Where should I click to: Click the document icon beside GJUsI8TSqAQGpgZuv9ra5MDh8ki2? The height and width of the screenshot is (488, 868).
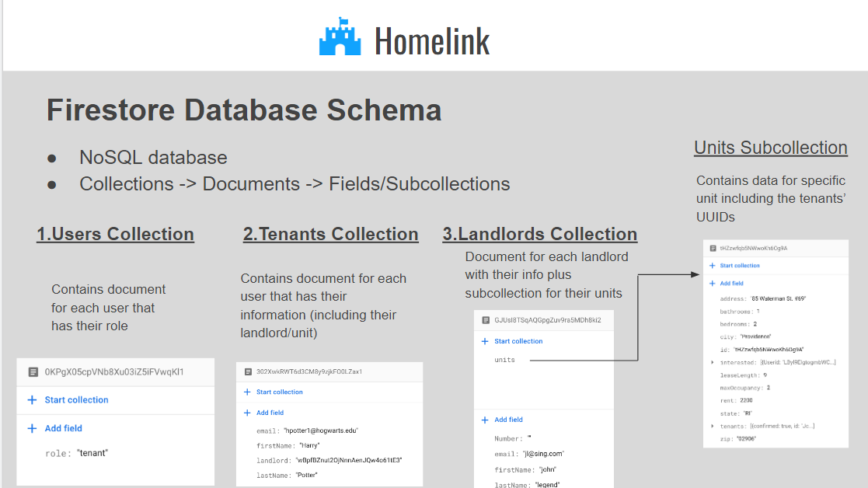click(486, 320)
